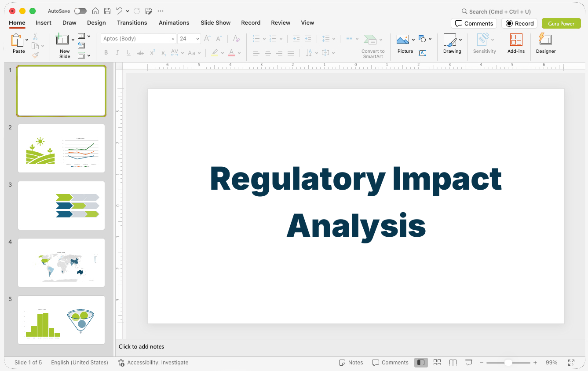The image size is (588, 371).
Task: Toggle Bold formatting
Action: (x=106, y=53)
